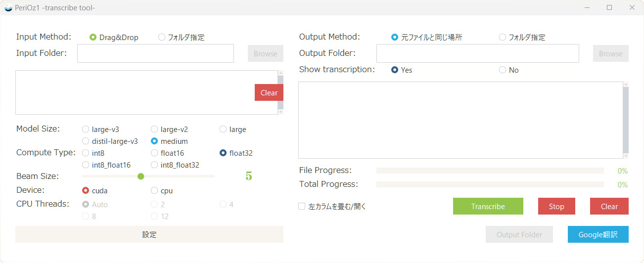
Task: Set Show transcription to No
Action: point(503,70)
